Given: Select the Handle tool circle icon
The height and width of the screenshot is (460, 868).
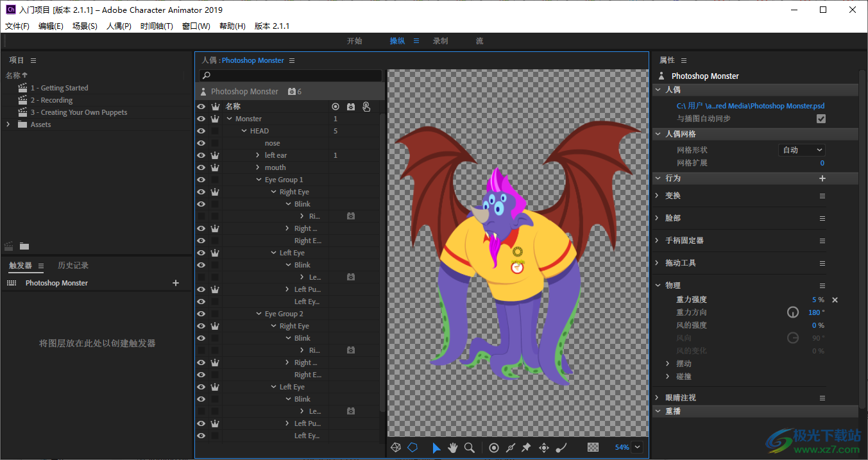Looking at the screenshot, I should (493, 448).
